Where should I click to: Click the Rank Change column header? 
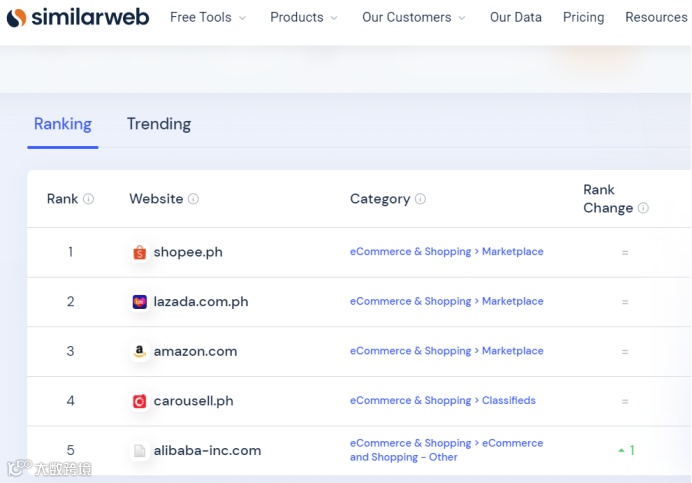[608, 199]
